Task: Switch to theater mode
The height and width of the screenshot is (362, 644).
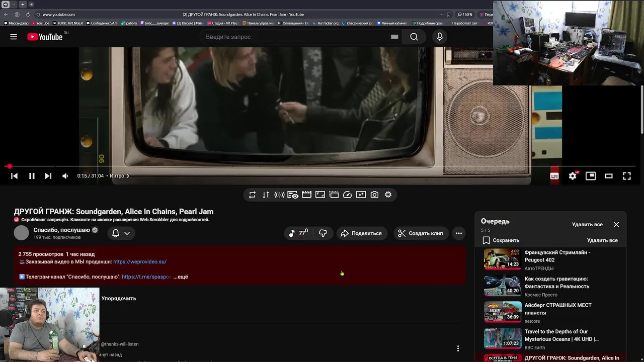Action: click(609, 176)
